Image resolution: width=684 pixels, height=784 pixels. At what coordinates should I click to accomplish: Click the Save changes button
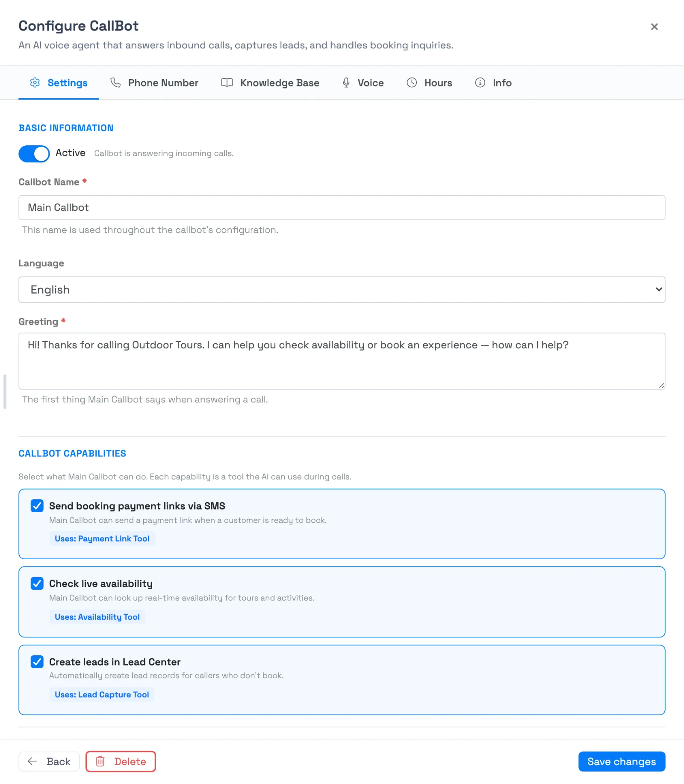click(622, 761)
